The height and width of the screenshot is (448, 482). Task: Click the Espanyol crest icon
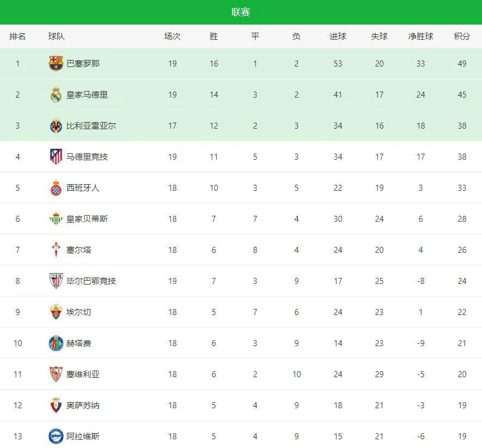click(x=56, y=188)
